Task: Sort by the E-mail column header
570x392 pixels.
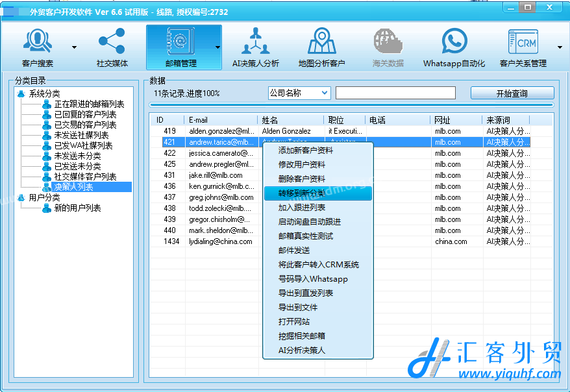Action: (221, 120)
